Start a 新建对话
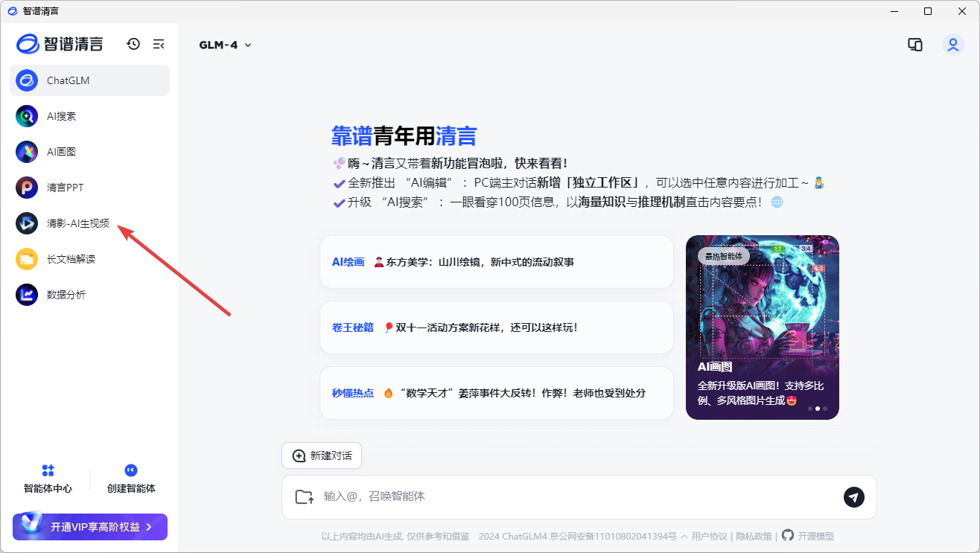The image size is (980, 553). coord(322,455)
